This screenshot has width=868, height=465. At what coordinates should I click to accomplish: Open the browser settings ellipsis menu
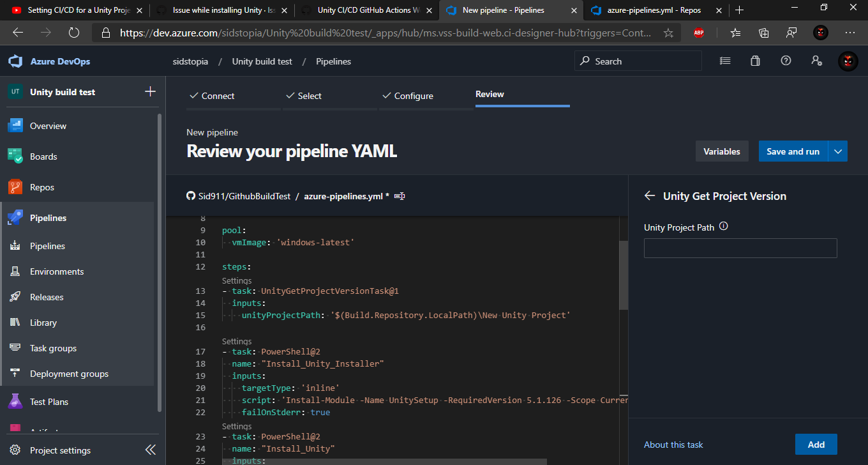[x=850, y=33]
